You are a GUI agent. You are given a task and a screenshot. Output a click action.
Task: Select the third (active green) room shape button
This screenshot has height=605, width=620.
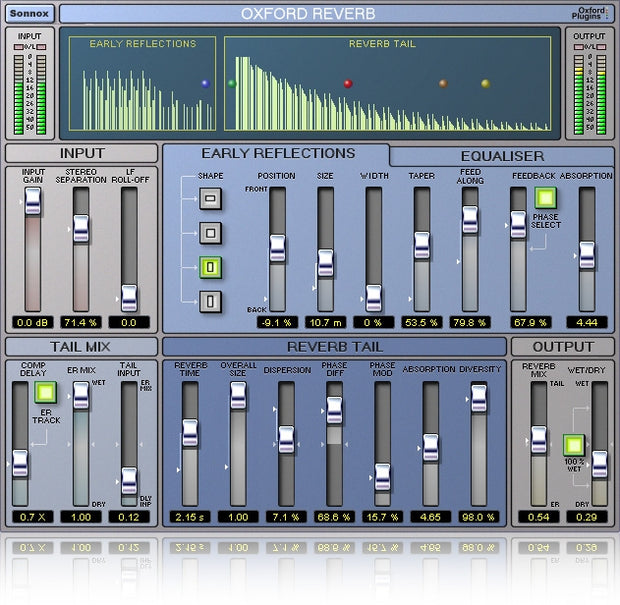[210, 267]
